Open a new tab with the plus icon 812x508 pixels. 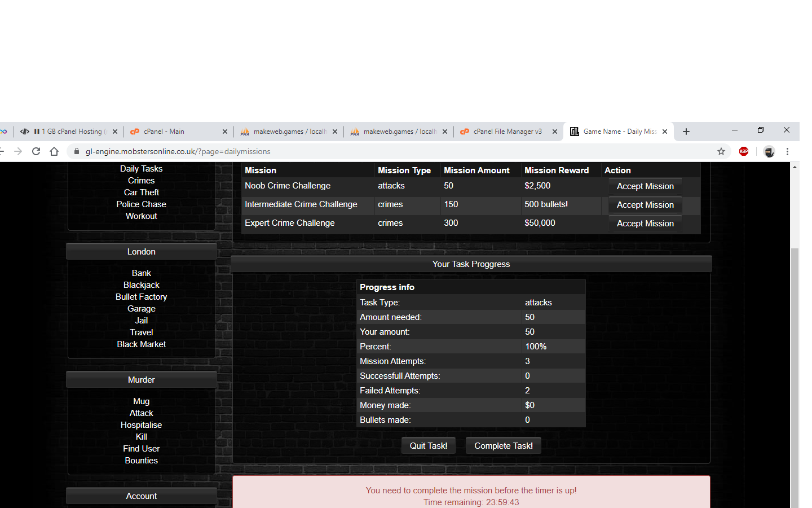click(x=686, y=132)
